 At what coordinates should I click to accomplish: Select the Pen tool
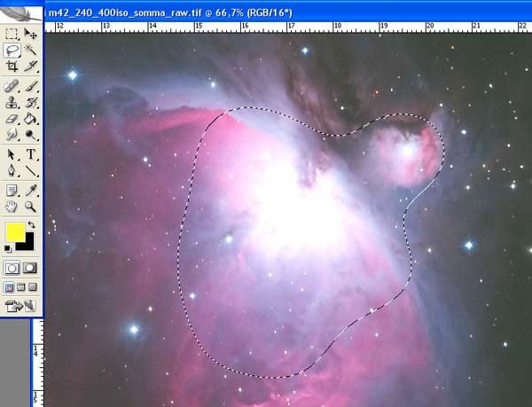12,170
